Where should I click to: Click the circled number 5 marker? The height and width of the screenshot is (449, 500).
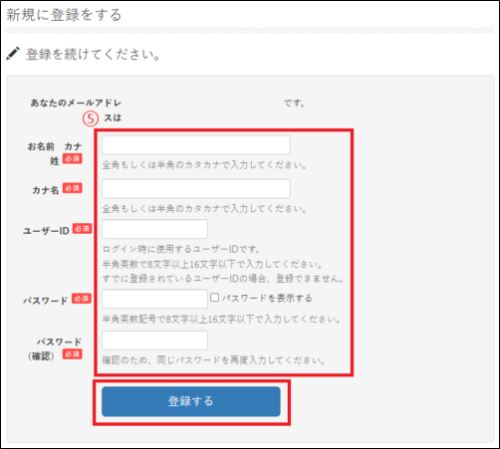91,119
